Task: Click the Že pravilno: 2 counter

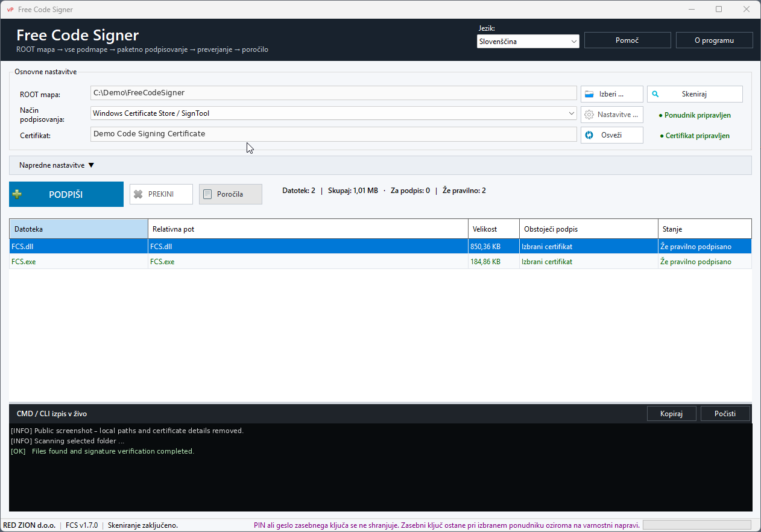Action: tap(464, 191)
